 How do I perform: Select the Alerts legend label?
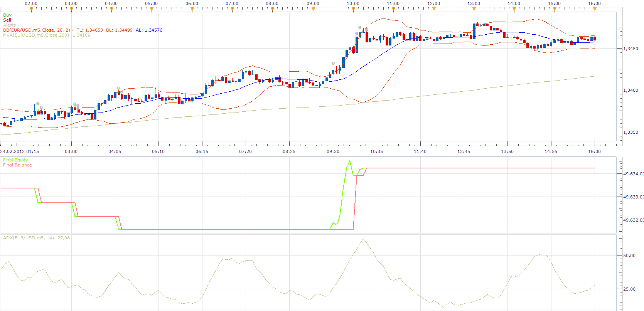[10, 25]
